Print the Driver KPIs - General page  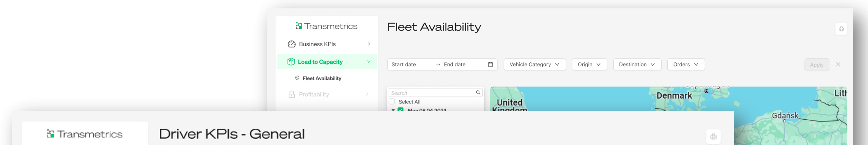(x=713, y=137)
